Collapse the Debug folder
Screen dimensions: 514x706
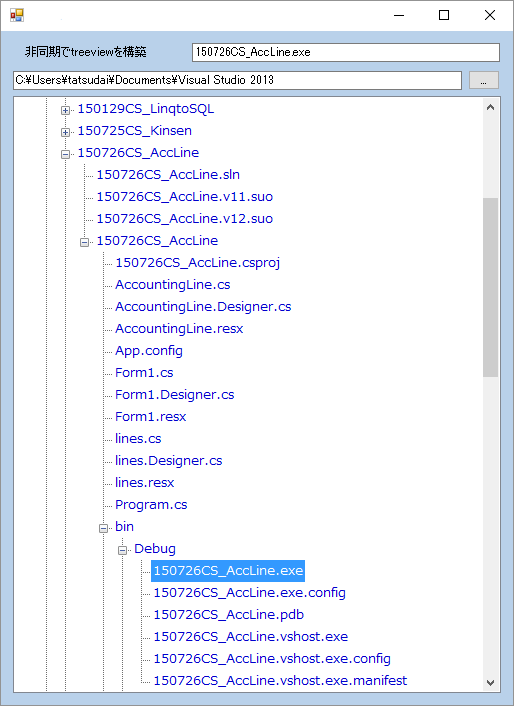pyautogui.click(x=122, y=550)
